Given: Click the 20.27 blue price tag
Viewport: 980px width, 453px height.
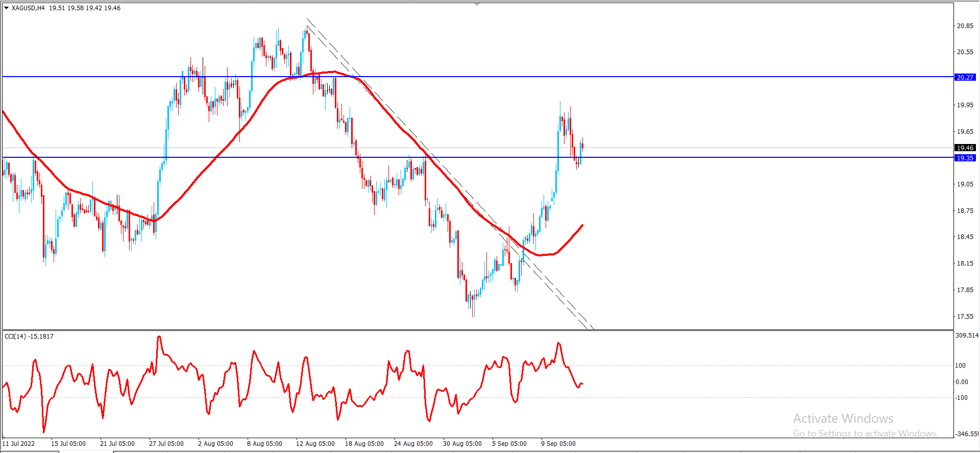Looking at the screenshot, I should pyautogui.click(x=965, y=77).
